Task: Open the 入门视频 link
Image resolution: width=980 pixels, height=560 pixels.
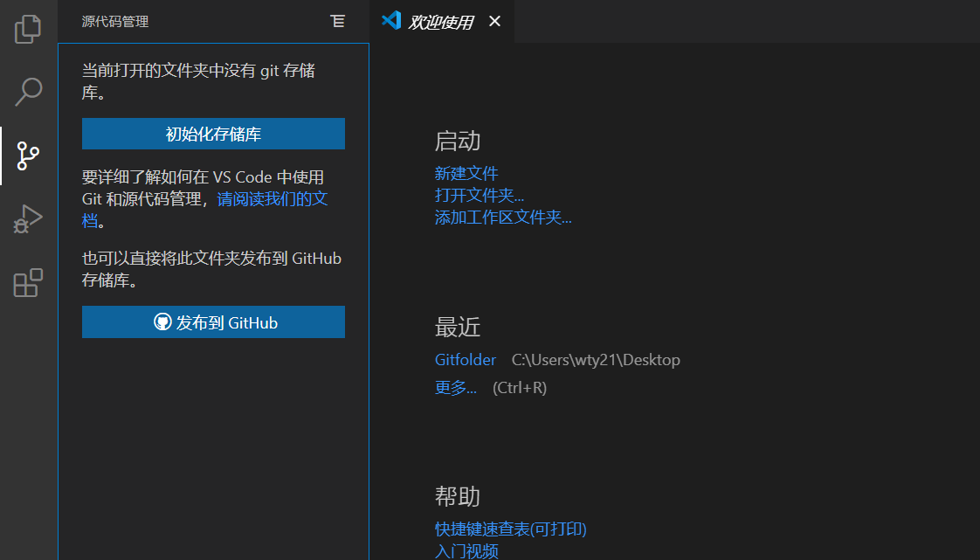Action: coord(466,550)
